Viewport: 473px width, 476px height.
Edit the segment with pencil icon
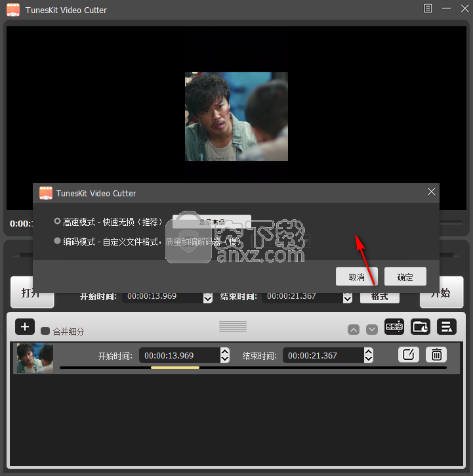click(408, 355)
